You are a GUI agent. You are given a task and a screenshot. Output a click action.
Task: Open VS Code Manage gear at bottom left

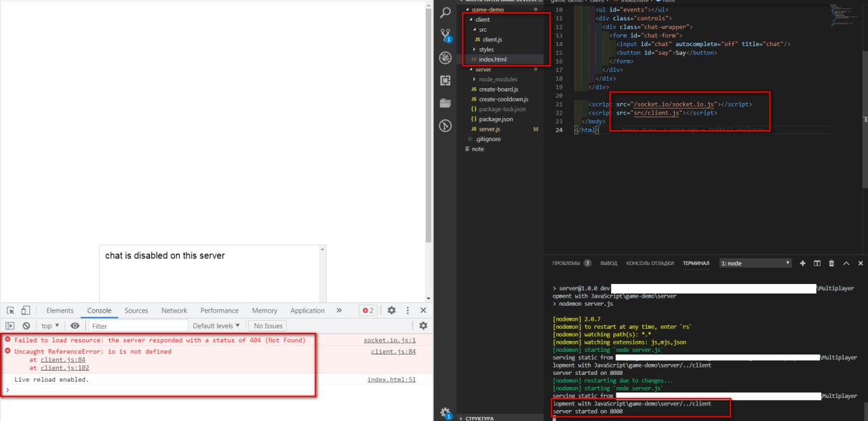click(x=446, y=412)
